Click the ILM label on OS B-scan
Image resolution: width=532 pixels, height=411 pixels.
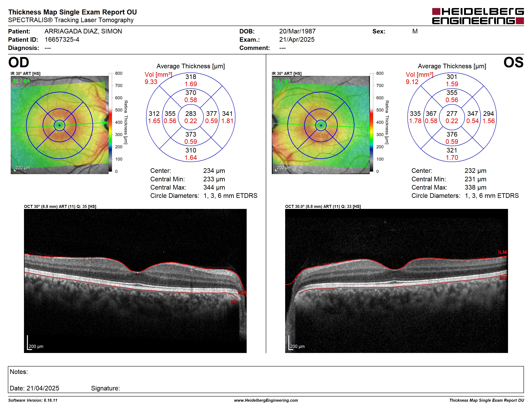click(502, 252)
